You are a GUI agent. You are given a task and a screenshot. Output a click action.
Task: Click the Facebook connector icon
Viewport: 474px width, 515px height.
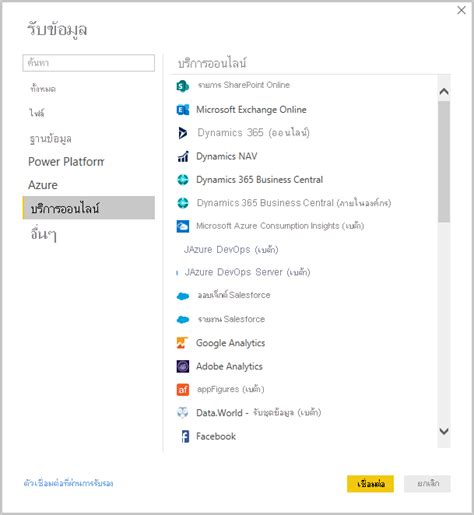click(185, 436)
